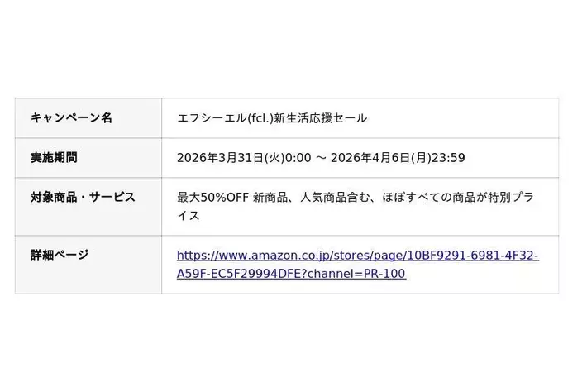This screenshot has height=392, width=587.
Task: Click the キャンペーン名 header cell
Action: (71, 117)
